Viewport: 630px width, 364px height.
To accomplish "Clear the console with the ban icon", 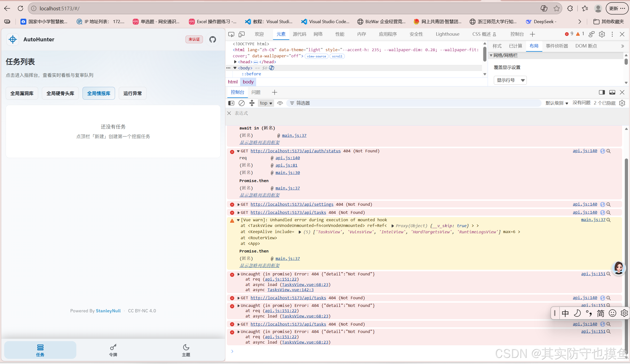I will pyautogui.click(x=242, y=103).
